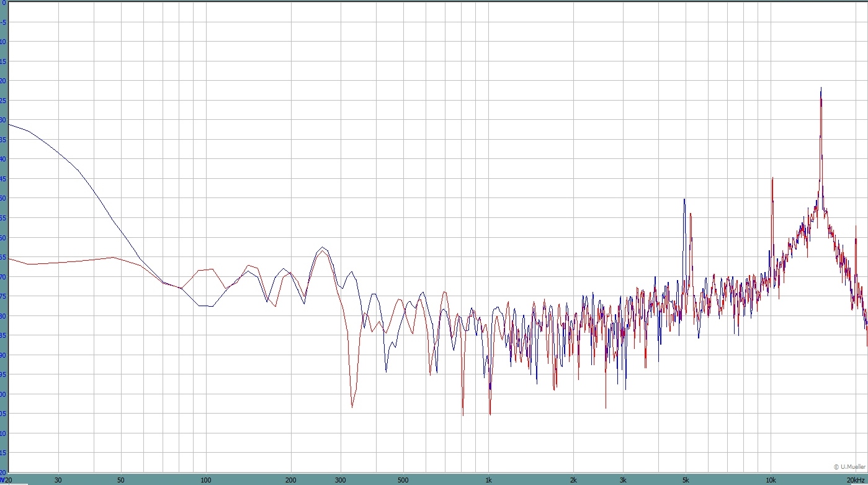Click the 3k frequency axis label
Screen dimensions: 868x485
pos(623,480)
